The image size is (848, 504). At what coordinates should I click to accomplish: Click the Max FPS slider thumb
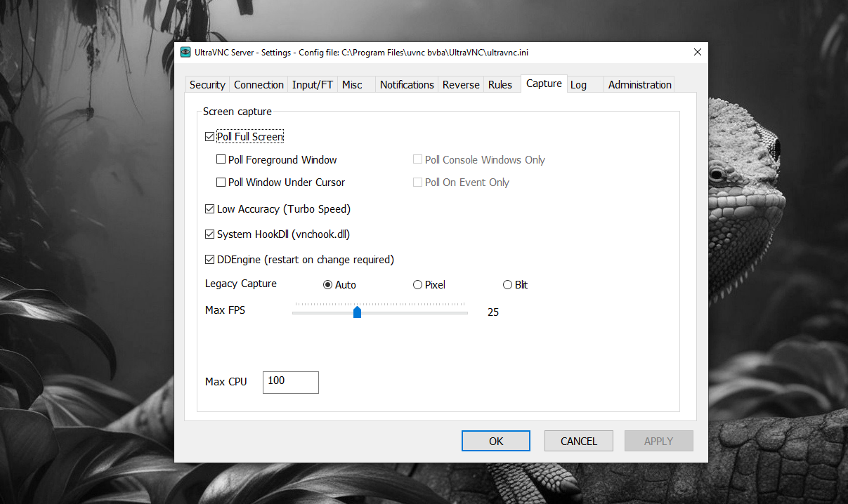(357, 312)
